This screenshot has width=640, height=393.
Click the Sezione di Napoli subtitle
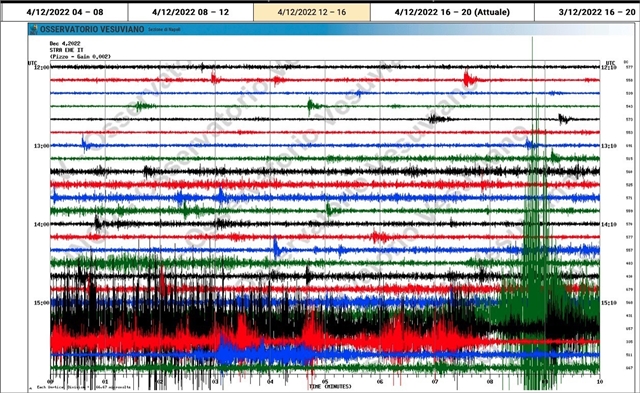point(164,30)
